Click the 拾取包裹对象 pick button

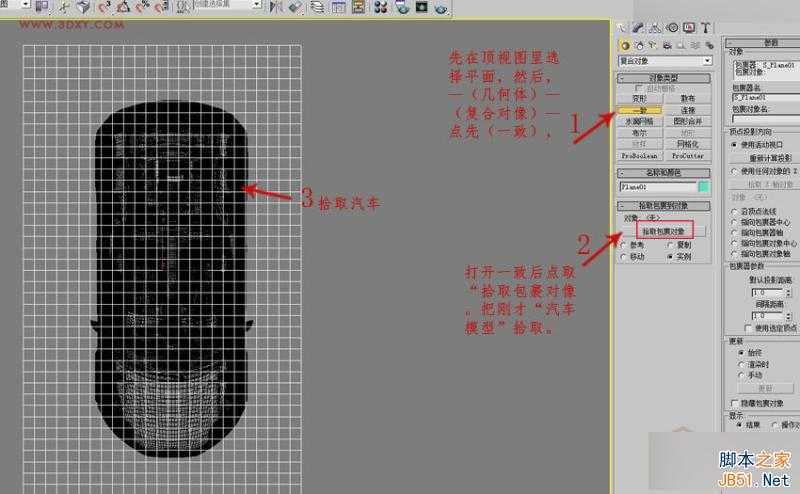tap(665, 231)
